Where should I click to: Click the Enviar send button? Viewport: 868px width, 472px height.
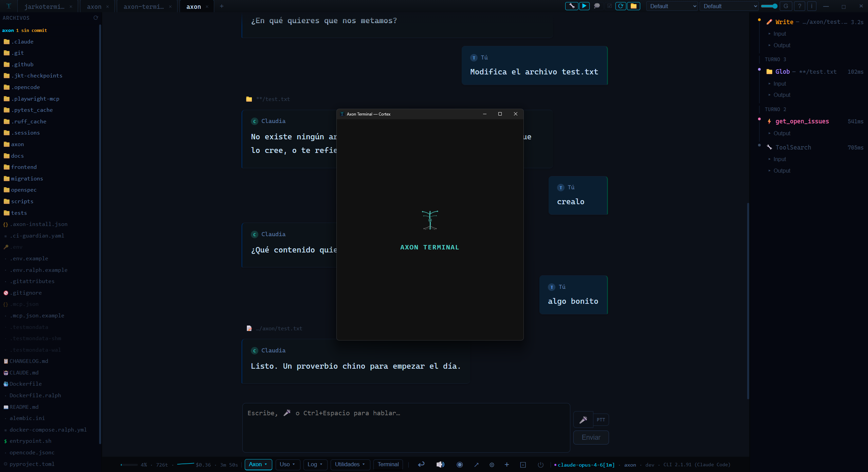pyautogui.click(x=591, y=437)
